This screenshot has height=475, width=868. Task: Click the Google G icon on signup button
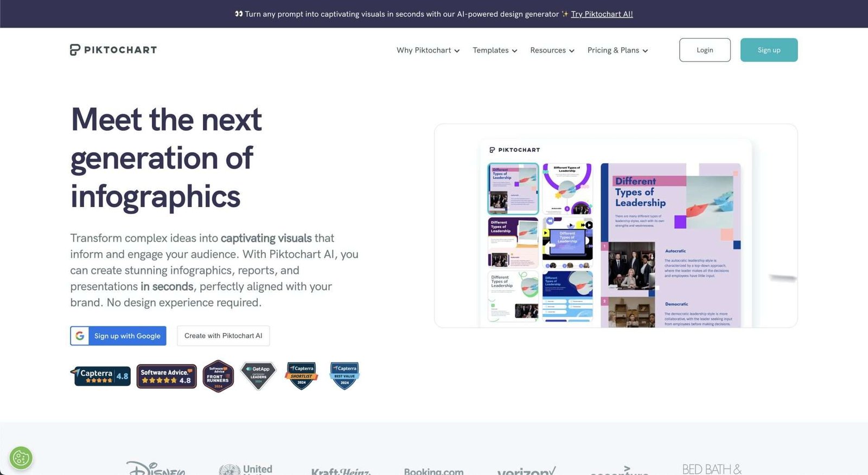pos(80,336)
